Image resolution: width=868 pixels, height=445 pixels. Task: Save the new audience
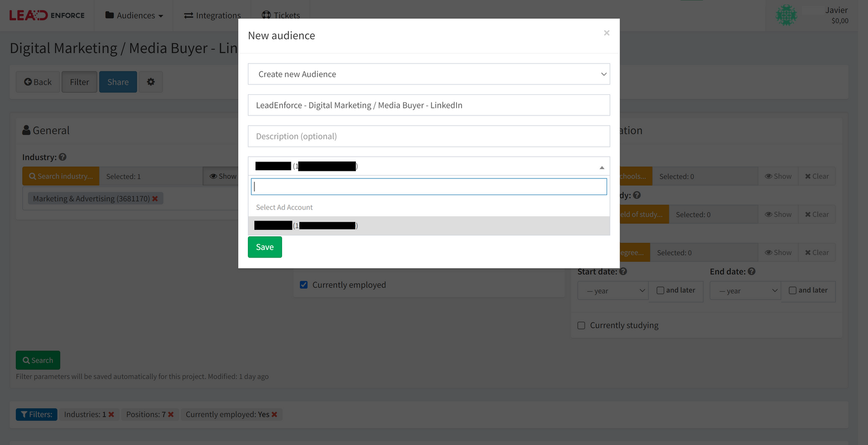coord(265,247)
